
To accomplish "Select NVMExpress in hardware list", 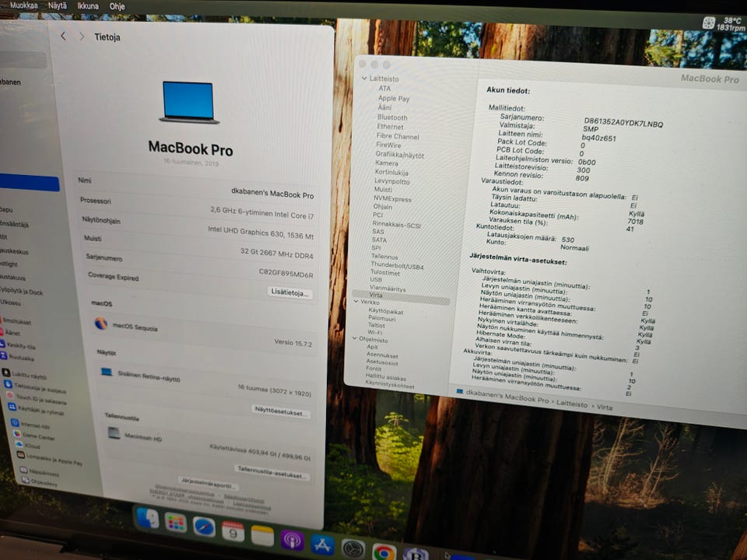I will coord(392,198).
